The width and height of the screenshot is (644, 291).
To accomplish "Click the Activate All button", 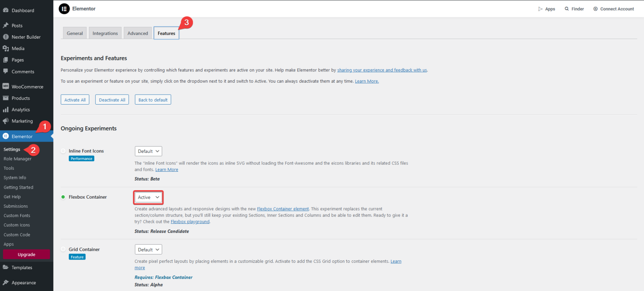I will (75, 100).
